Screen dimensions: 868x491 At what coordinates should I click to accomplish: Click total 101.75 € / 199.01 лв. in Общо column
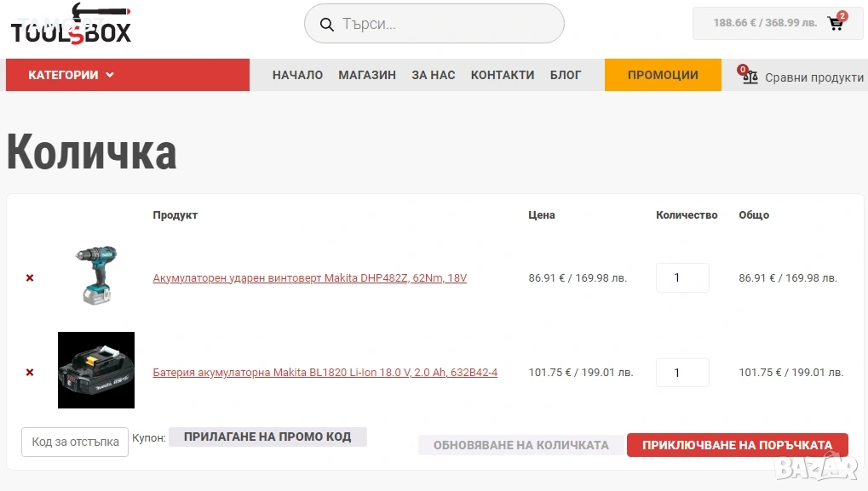(x=791, y=372)
